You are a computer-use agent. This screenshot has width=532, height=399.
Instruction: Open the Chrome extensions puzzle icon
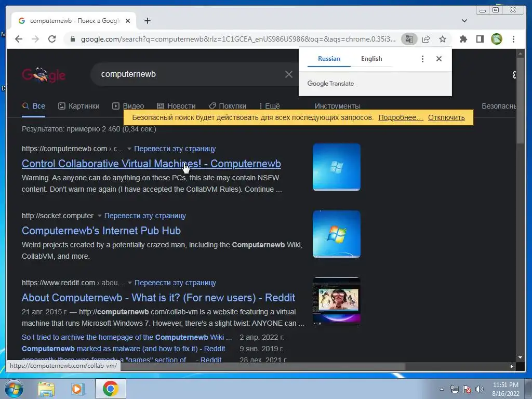coord(463,39)
